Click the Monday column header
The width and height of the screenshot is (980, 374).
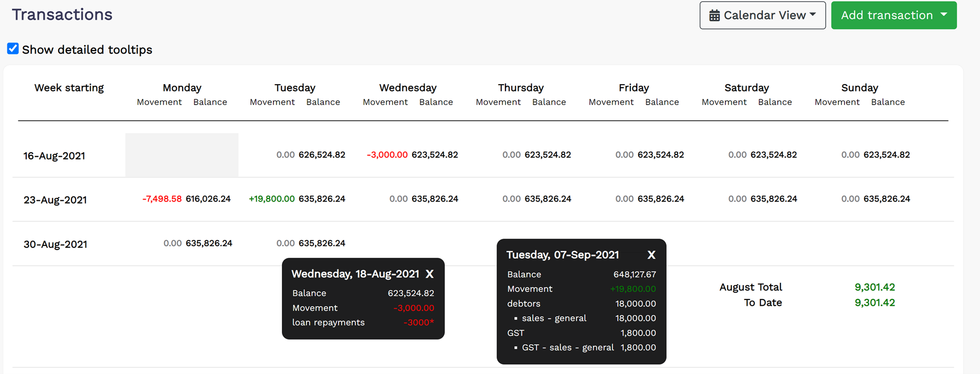[x=182, y=87]
